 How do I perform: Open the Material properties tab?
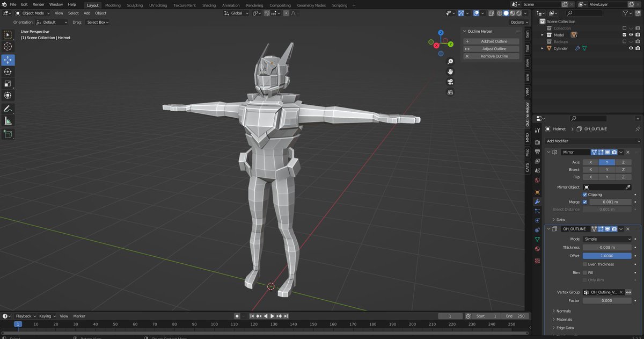click(537, 249)
